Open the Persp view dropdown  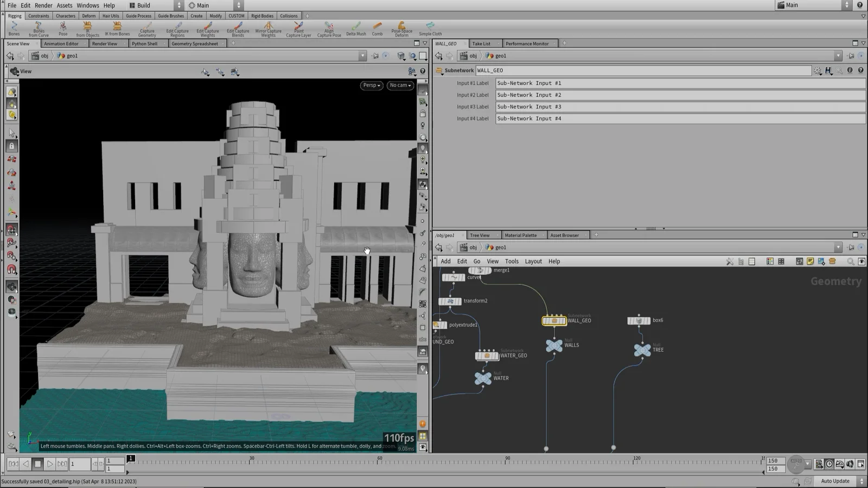point(371,85)
